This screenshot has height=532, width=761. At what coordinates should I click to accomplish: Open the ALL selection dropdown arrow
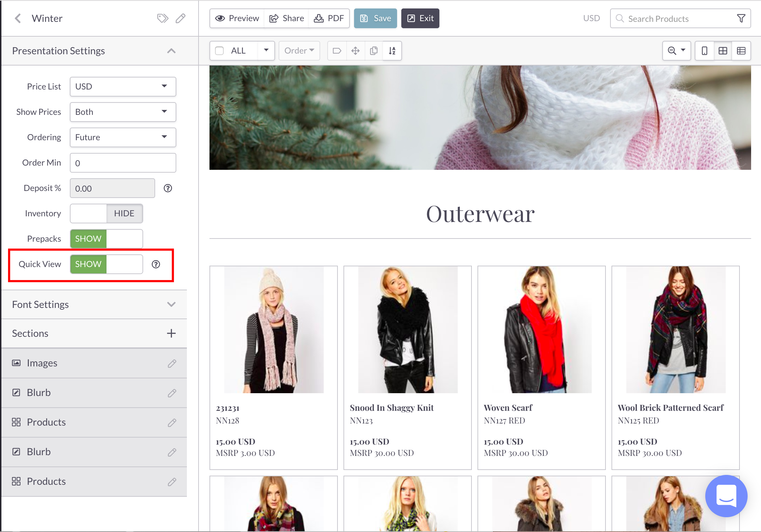point(266,51)
